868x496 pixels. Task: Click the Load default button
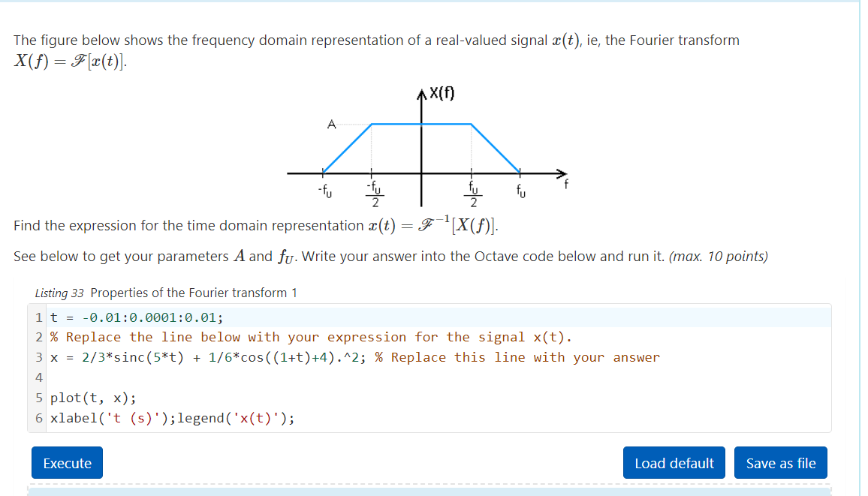(674, 462)
